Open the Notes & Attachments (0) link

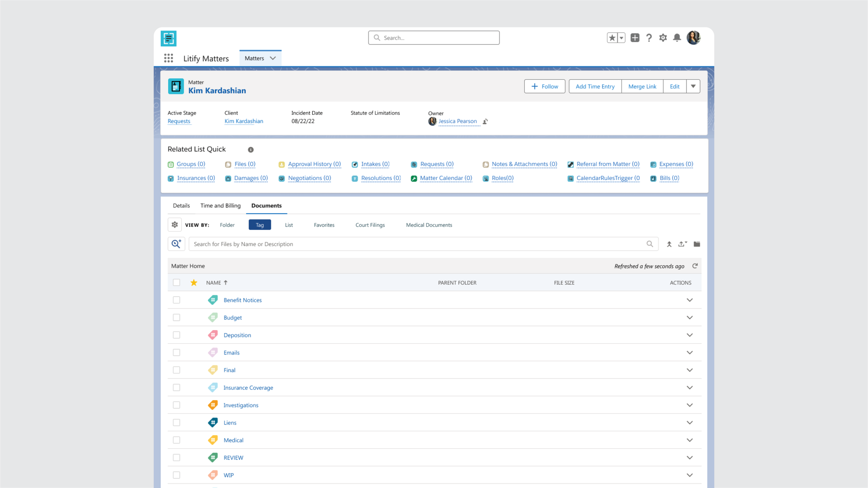[524, 164]
